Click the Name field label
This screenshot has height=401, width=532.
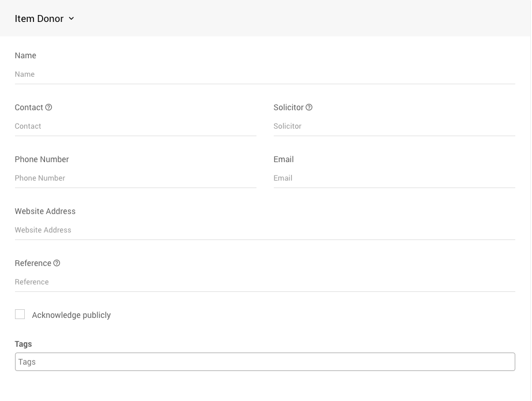tap(25, 55)
